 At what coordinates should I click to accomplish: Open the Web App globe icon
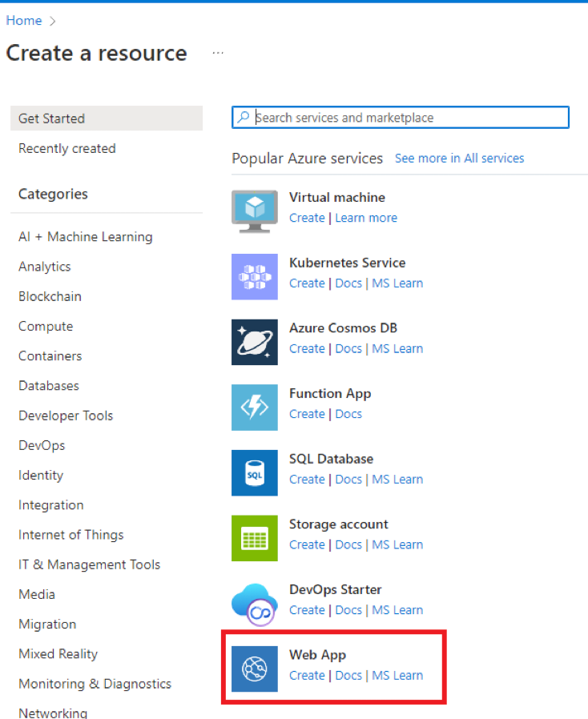pos(255,669)
